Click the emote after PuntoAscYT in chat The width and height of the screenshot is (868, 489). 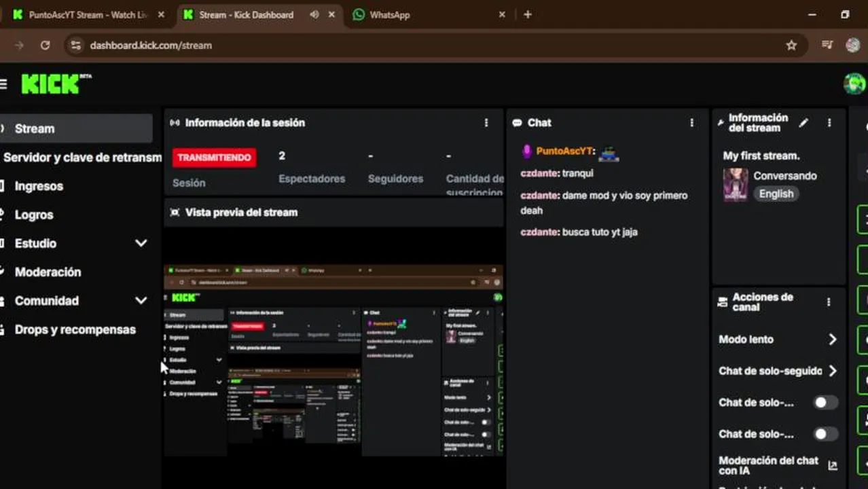[609, 153]
